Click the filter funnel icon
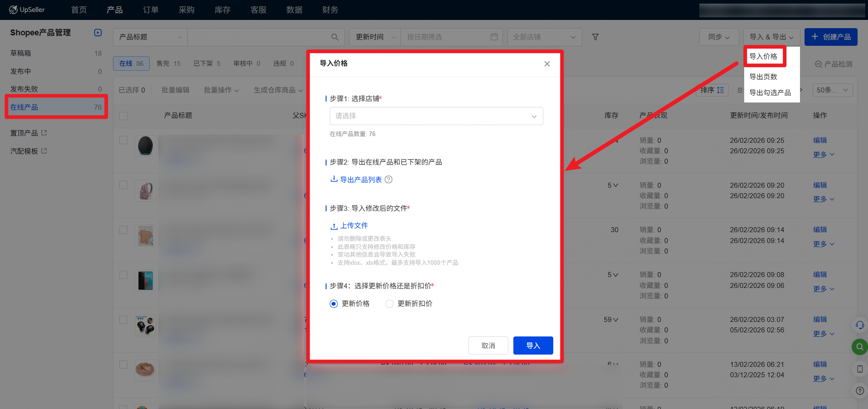This screenshot has width=868, height=409. coord(595,37)
